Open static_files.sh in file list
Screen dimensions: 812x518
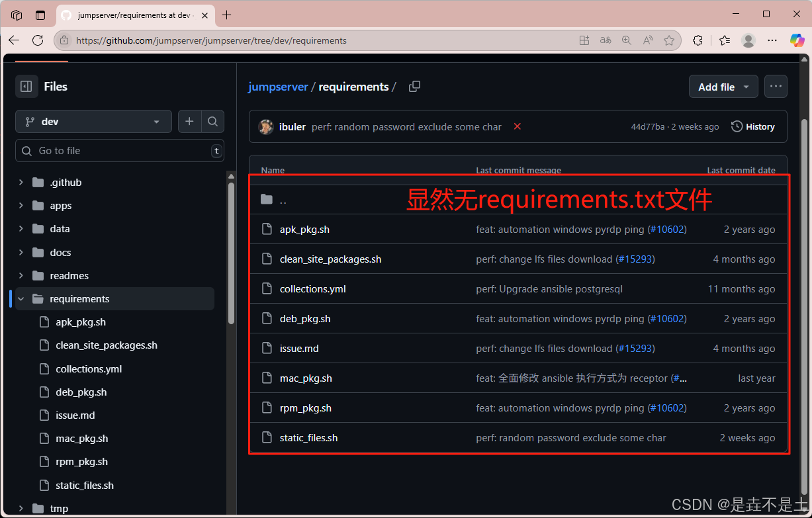(x=308, y=438)
